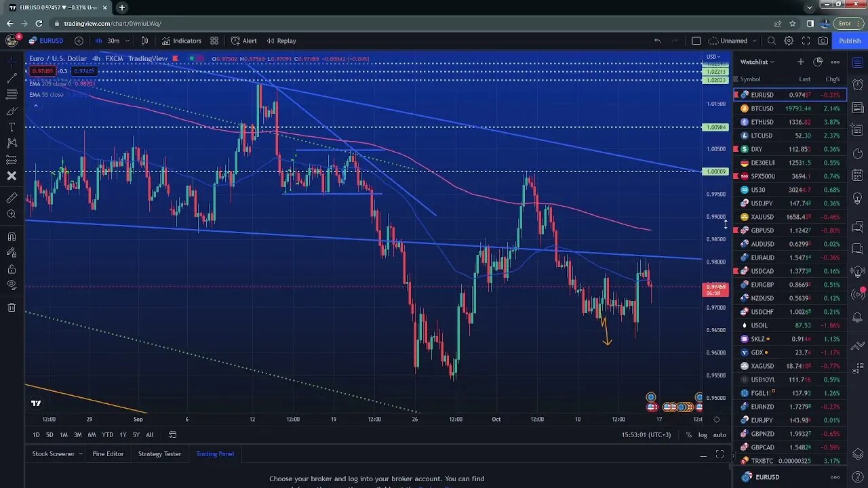This screenshot has width=868, height=488.
Task: Toggle lock all drawing tools
Action: click(x=12, y=269)
